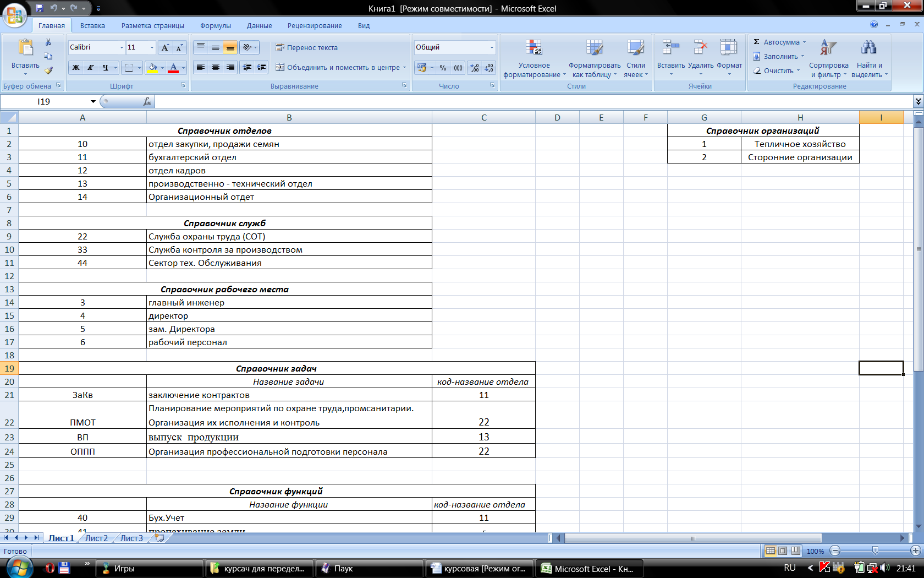Screen dimensions: 924x578
Task: Click the Increase Font Size icon
Action: (x=165, y=48)
